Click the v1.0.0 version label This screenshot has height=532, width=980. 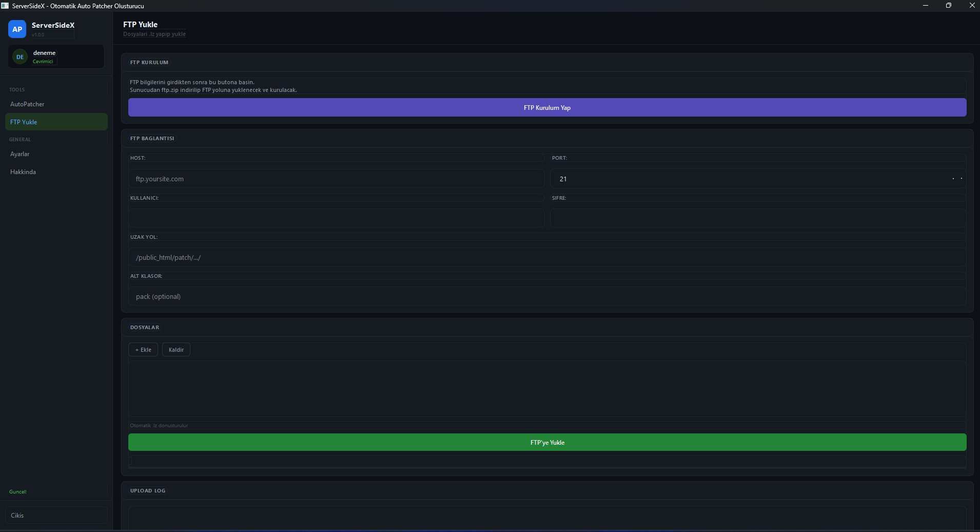click(x=38, y=35)
